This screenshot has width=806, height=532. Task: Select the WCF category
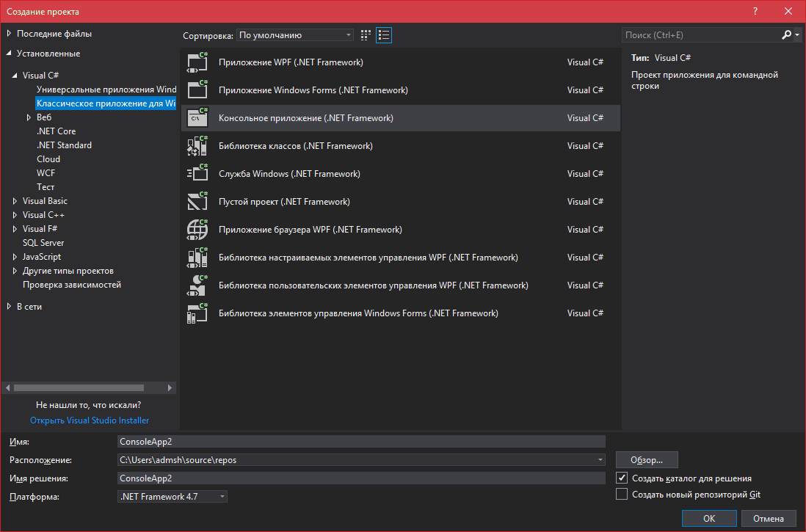46,172
